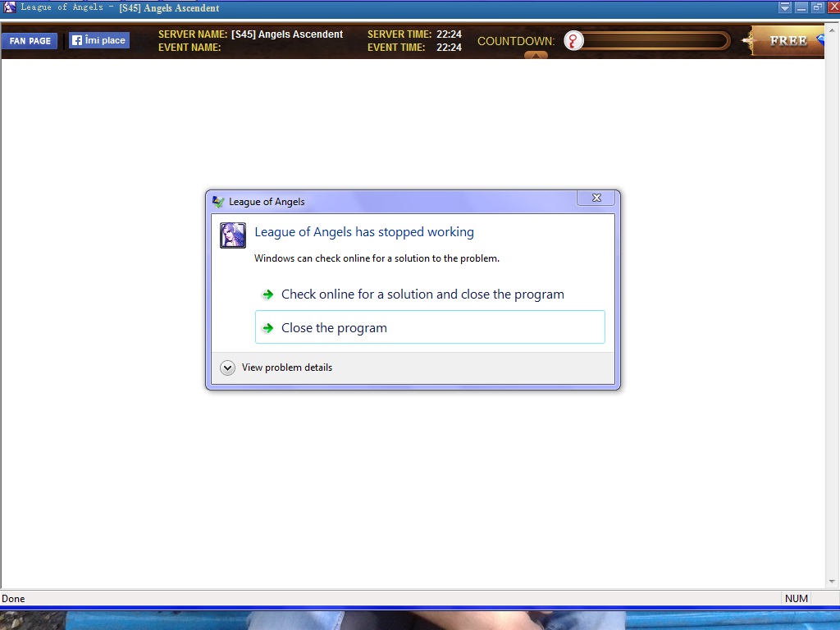Click the green arrow beside Check online
The image size is (840, 630).
coord(267,294)
